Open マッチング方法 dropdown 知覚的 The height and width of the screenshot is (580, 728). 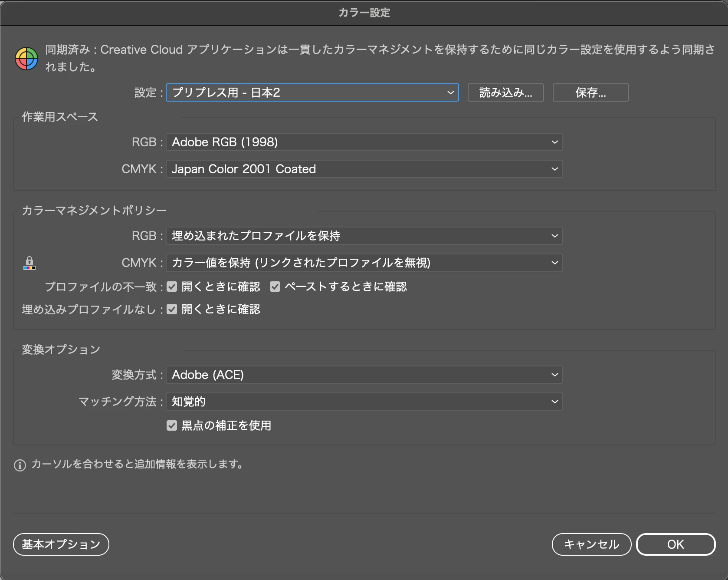pyautogui.click(x=364, y=402)
